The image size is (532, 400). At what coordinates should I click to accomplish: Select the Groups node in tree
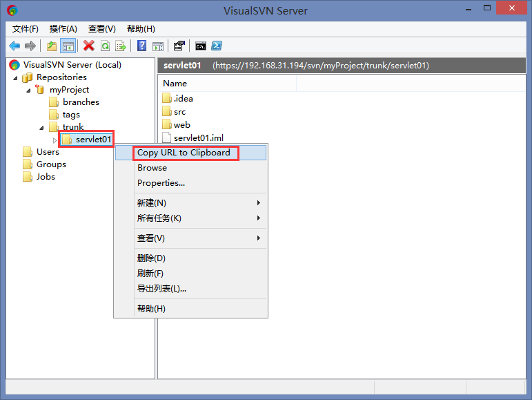click(51, 164)
